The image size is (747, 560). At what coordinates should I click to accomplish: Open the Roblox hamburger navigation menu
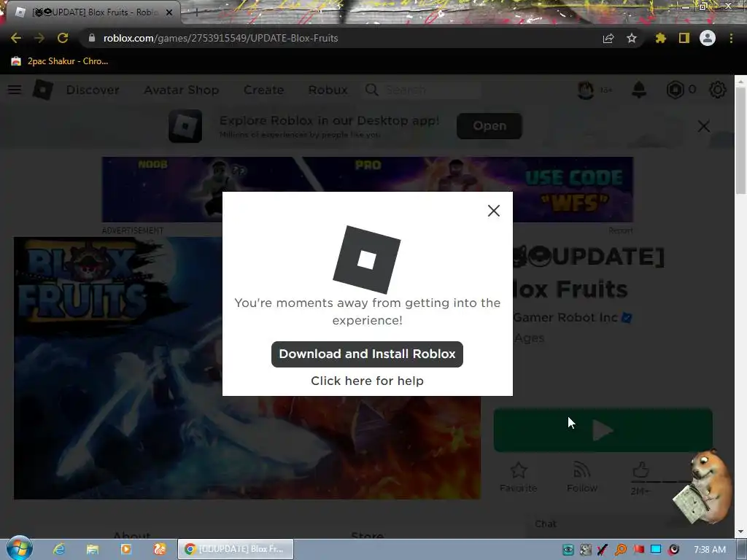(x=15, y=90)
